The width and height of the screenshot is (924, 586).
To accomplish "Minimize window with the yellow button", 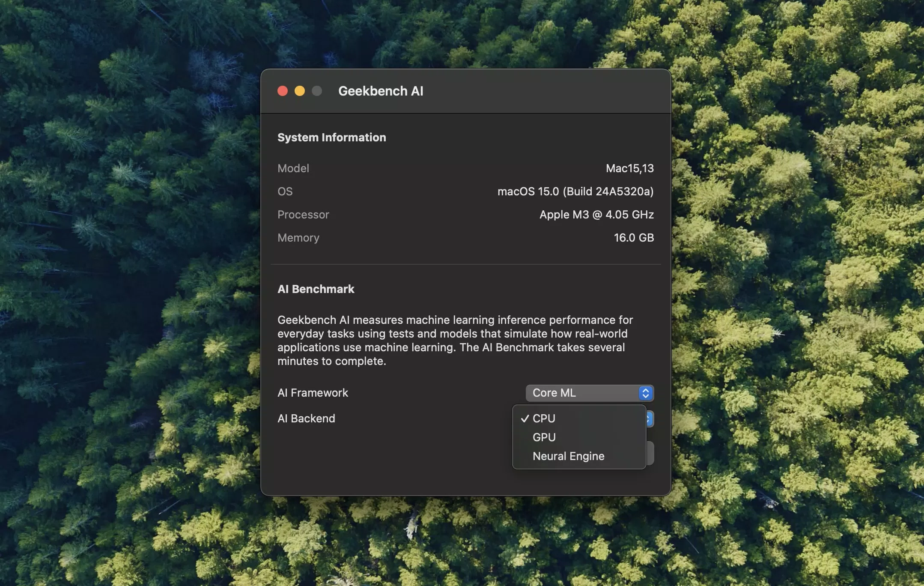I will 300,91.
